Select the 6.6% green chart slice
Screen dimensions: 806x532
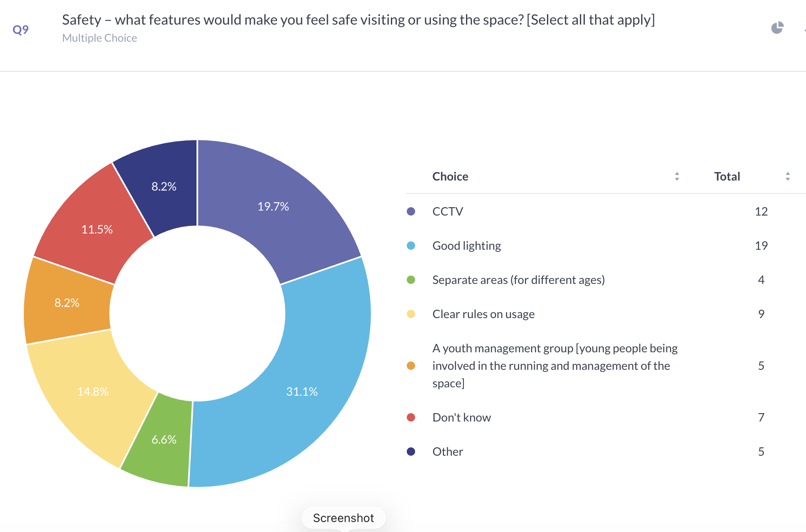[x=164, y=439]
